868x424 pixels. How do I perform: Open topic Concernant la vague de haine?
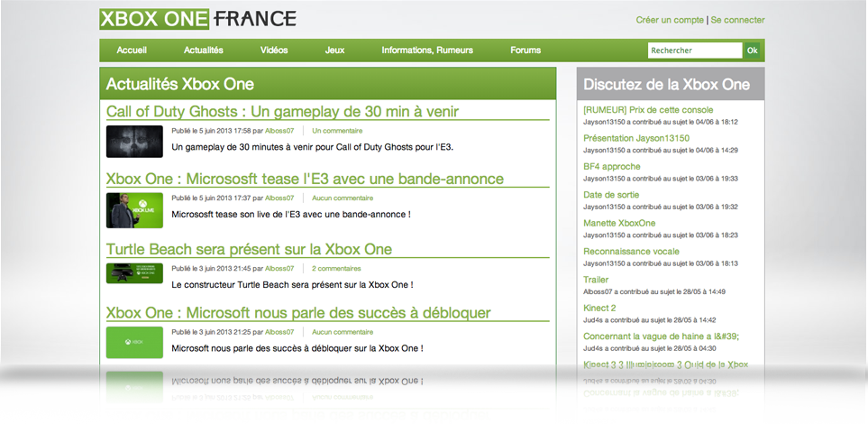click(662, 336)
